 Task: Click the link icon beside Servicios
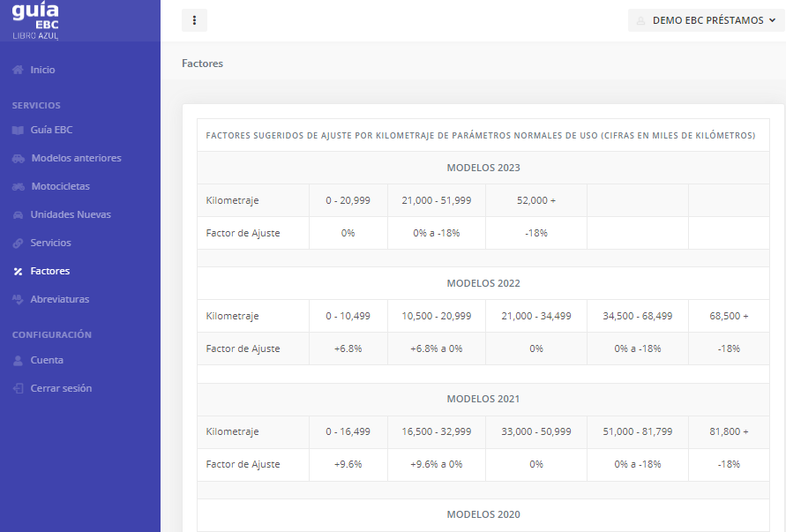click(x=18, y=244)
